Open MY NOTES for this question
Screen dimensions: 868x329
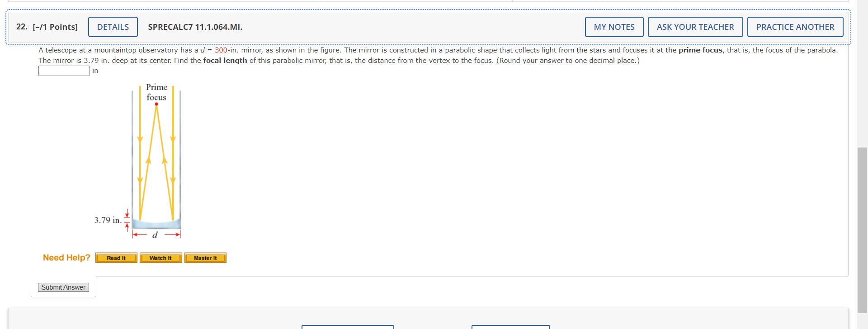click(614, 27)
